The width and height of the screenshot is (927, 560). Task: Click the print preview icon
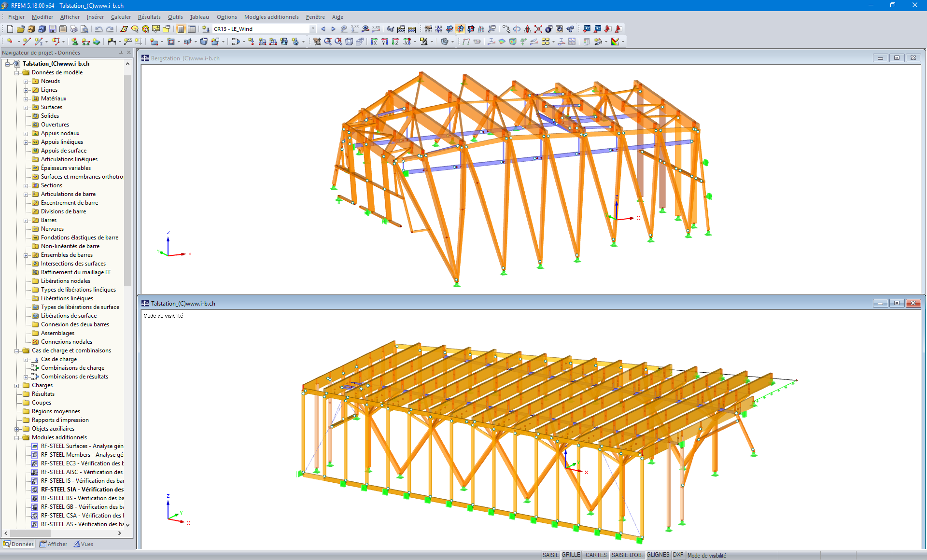84,29
